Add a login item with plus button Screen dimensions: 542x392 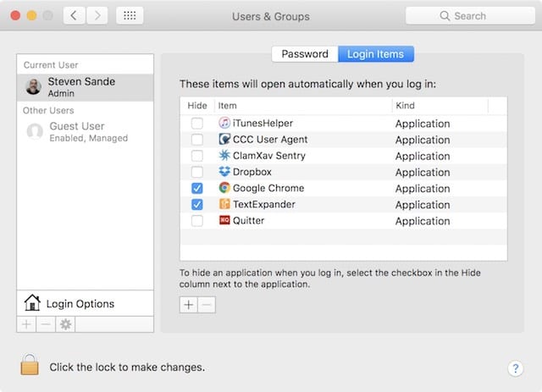pos(189,305)
